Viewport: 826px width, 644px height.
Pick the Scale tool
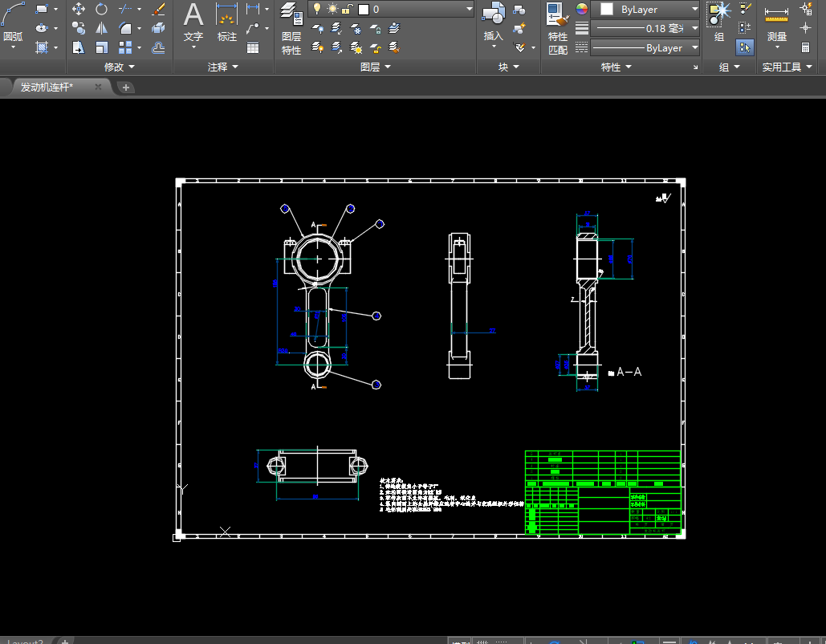(x=101, y=48)
